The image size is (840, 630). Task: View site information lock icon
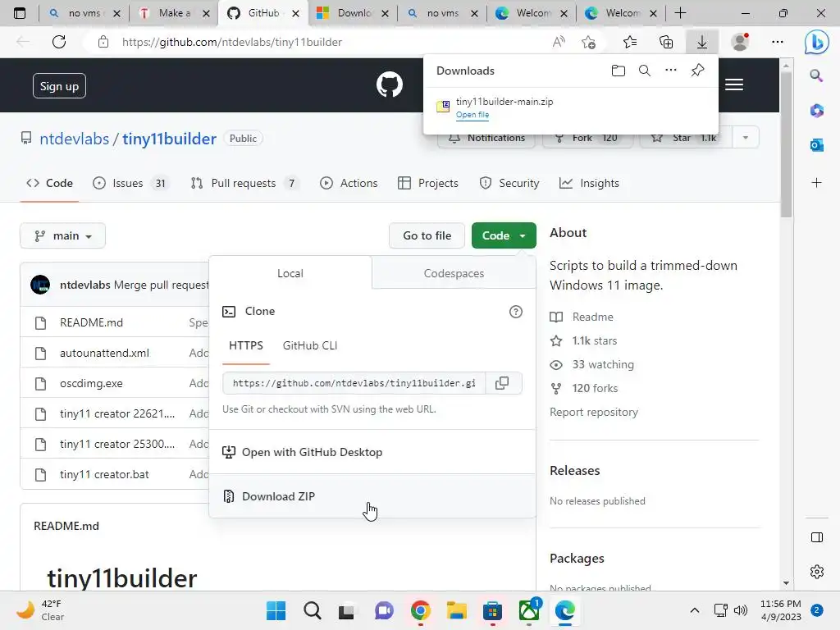tap(103, 42)
